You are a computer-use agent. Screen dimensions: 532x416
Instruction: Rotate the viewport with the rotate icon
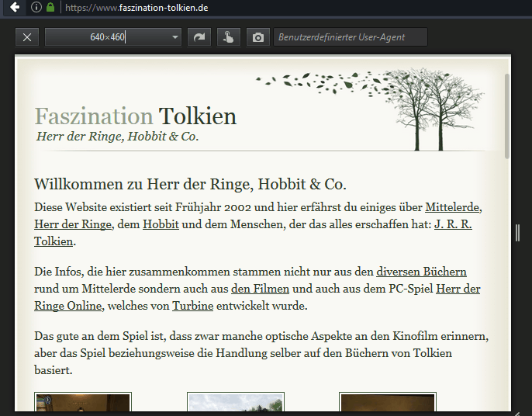pyautogui.click(x=199, y=37)
